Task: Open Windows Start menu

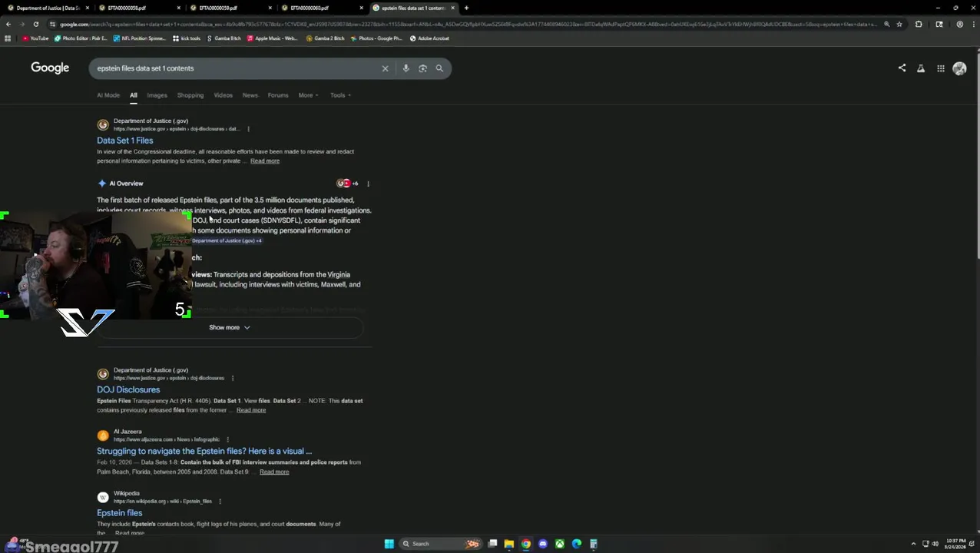Action: click(389, 544)
